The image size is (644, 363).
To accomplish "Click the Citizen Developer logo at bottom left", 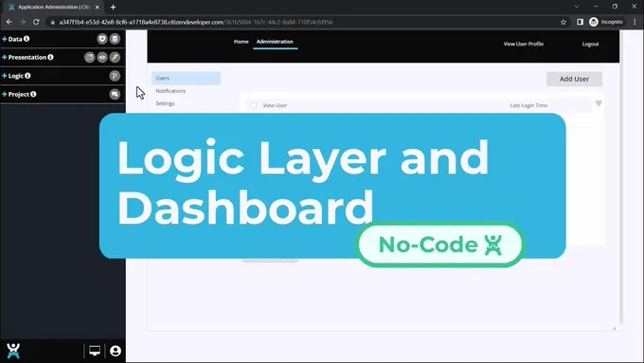I will 13,351.
